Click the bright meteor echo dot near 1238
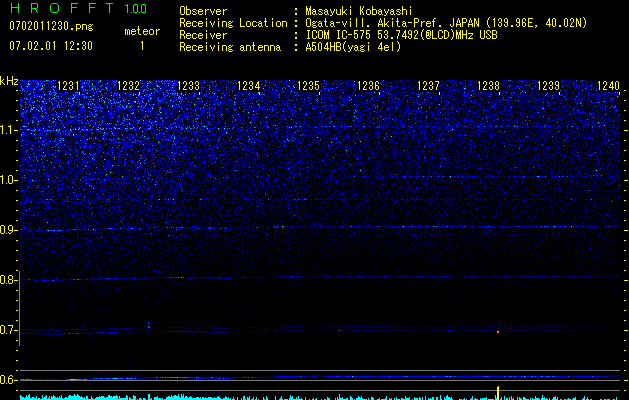This screenshot has width=629, height=400. [498, 332]
